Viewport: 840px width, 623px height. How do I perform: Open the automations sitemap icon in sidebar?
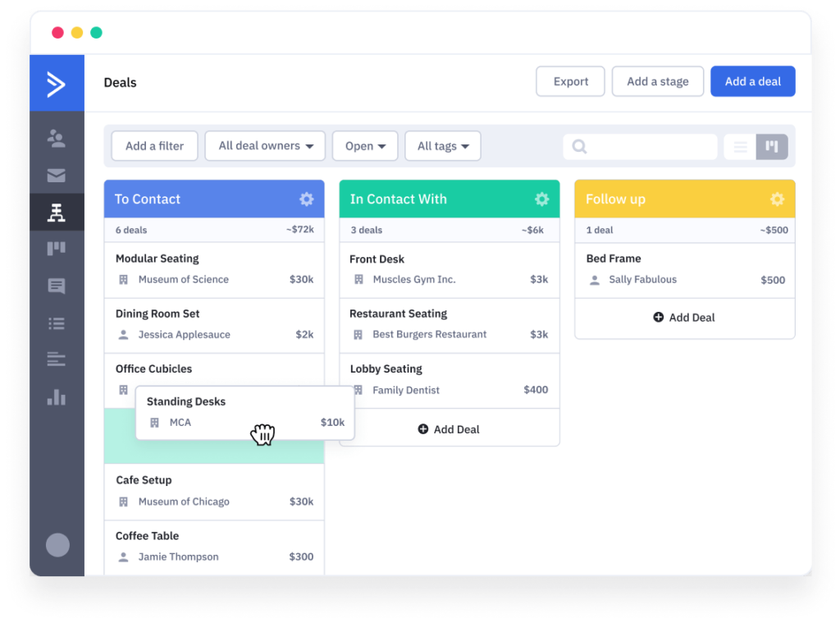tap(57, 212)
